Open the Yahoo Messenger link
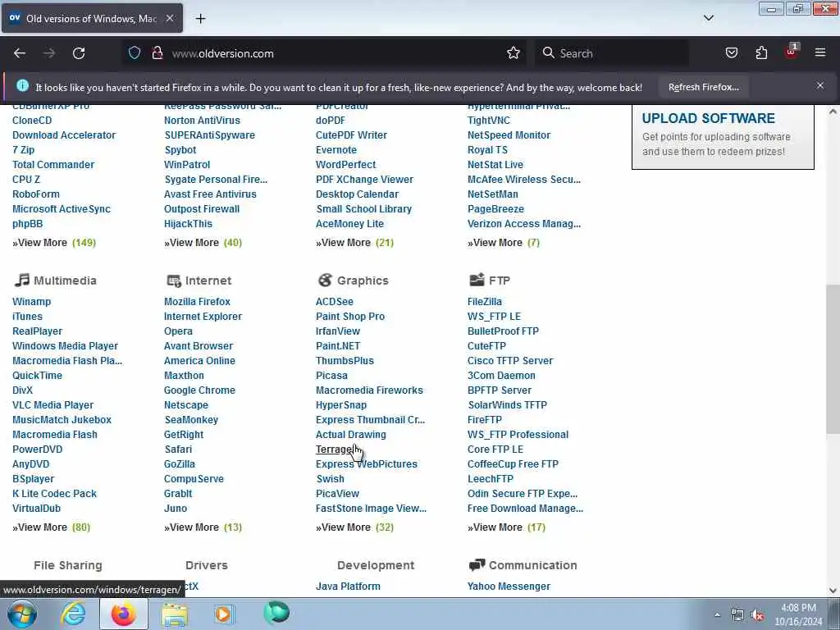The image size is (840, 630). pos(509,586)
